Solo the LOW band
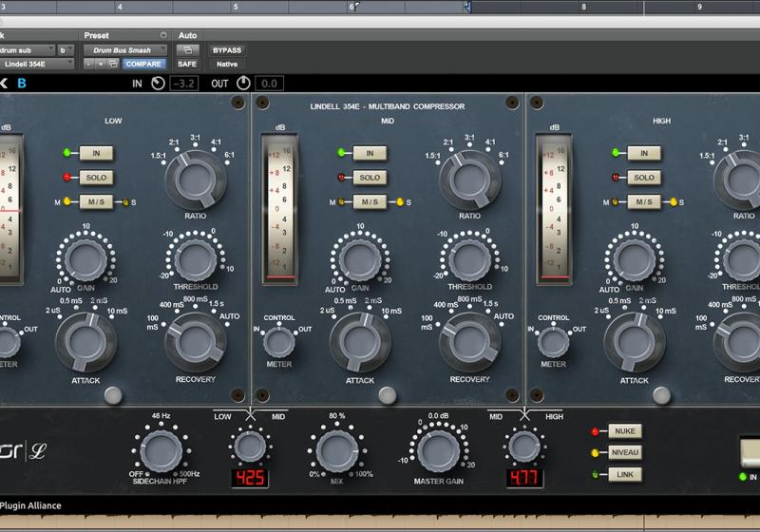The image size is (760, 532). click(96, 178)
